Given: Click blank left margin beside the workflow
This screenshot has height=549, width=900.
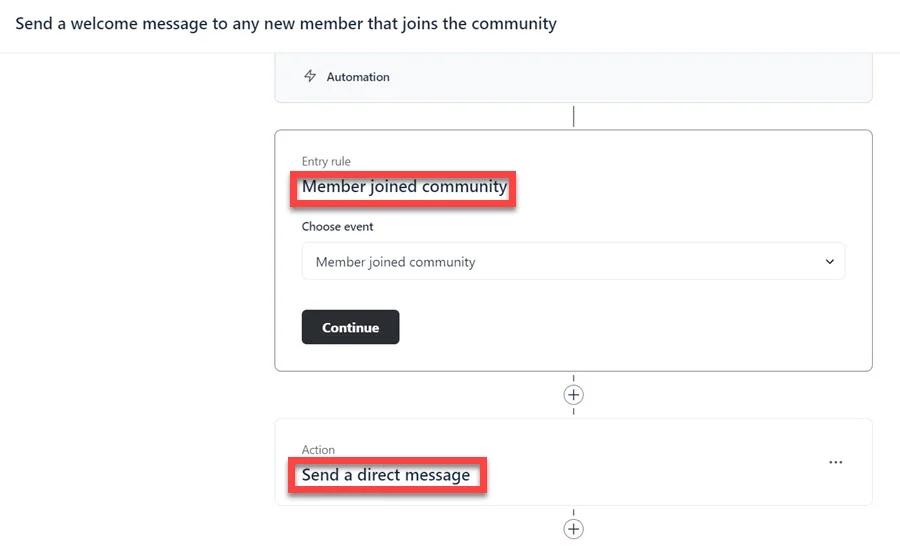Looking at the screenshot, I should pyautogui.click(x=130, y=300).
